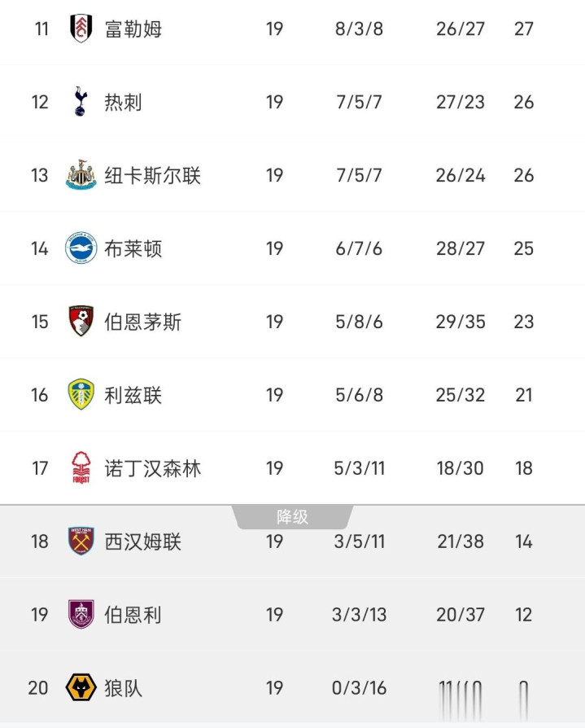Select the Nottingham Forest tree logo

click(81, 468)
